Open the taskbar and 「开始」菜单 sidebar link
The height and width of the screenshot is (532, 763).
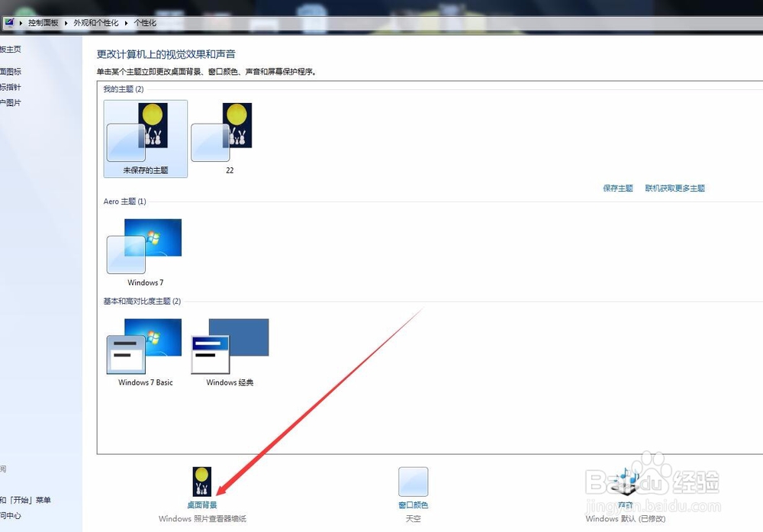click(25, 500)
